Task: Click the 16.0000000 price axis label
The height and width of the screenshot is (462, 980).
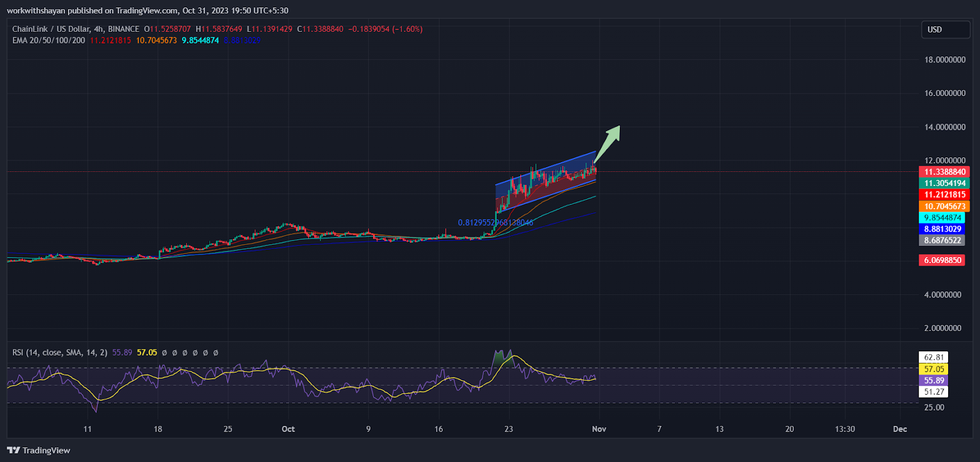Action: click(945, 94)
